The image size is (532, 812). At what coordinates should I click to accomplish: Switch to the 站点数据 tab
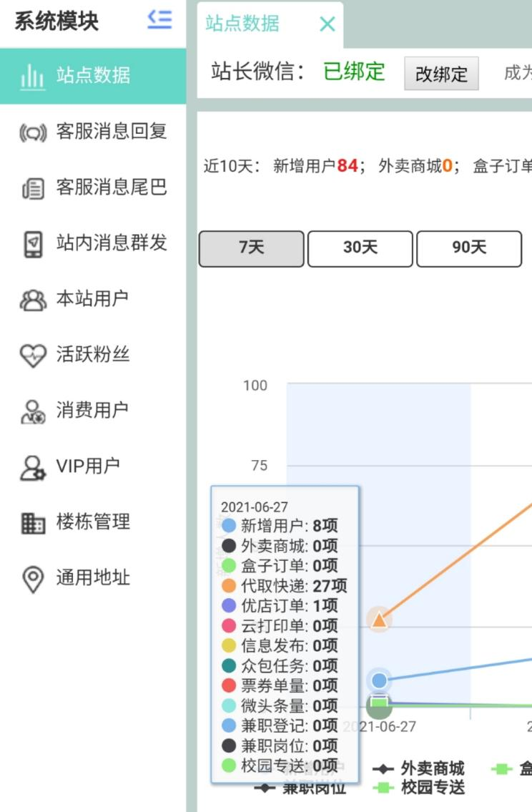pos(242,24)
